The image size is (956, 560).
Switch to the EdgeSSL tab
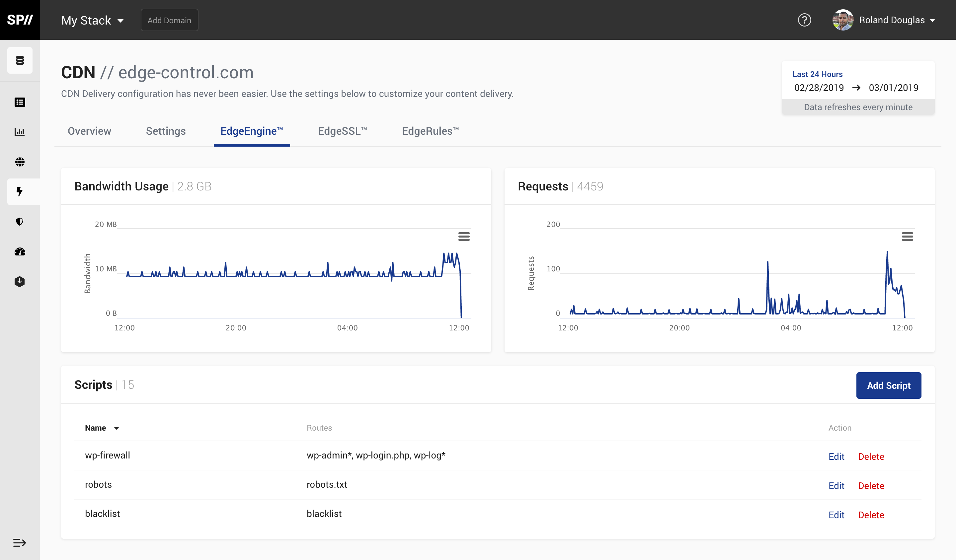pos(343,131)
